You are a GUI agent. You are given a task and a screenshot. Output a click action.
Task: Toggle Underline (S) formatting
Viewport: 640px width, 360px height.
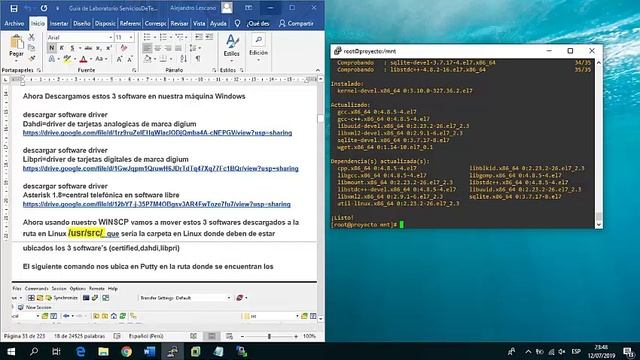coord(72,48)
